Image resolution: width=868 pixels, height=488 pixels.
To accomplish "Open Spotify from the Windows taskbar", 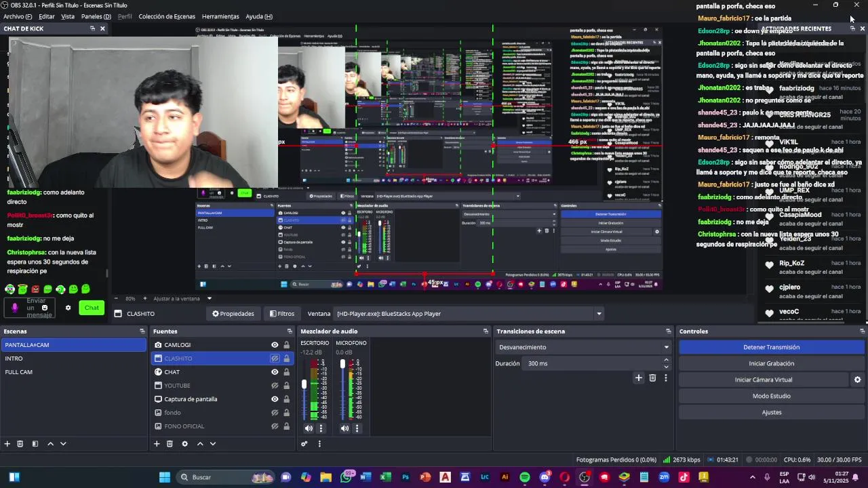I will pos(524,477).
